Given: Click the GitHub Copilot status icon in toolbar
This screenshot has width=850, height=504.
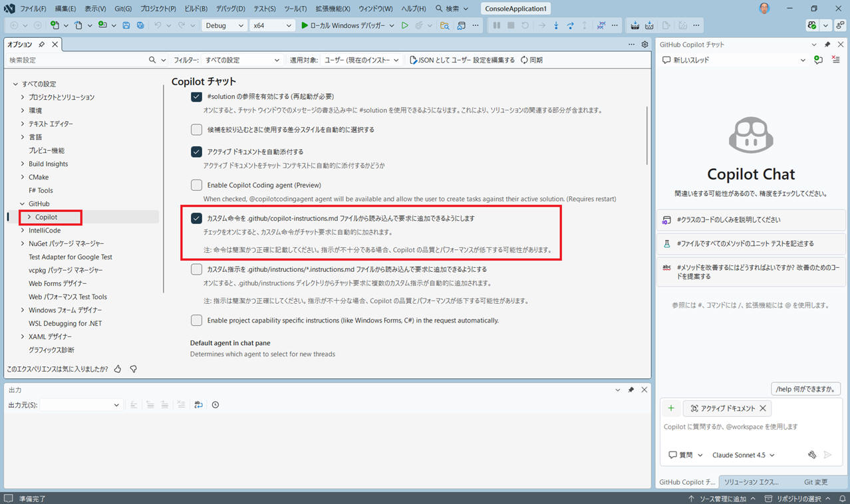Looking at the screenshot, I should [x=811, y=25].
